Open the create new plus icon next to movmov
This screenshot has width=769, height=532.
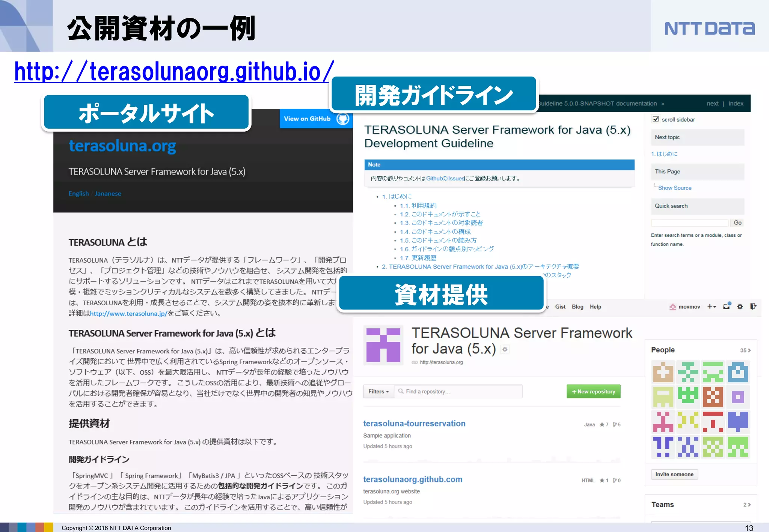[712, 307]
